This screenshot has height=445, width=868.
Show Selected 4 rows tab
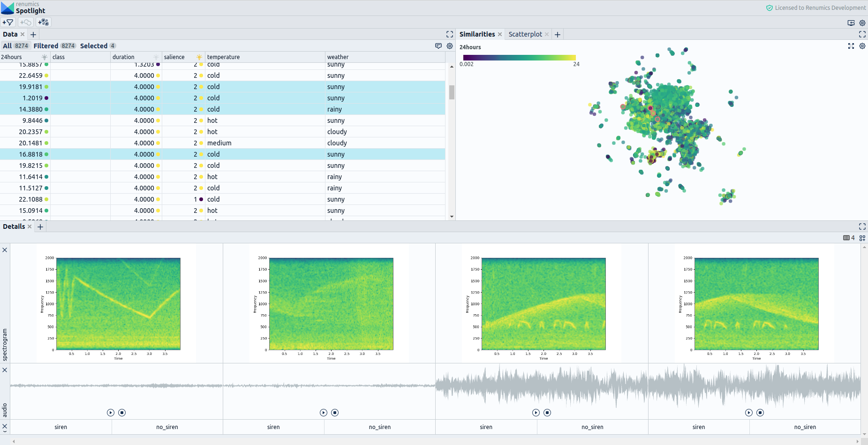click(x=98, y=46)
